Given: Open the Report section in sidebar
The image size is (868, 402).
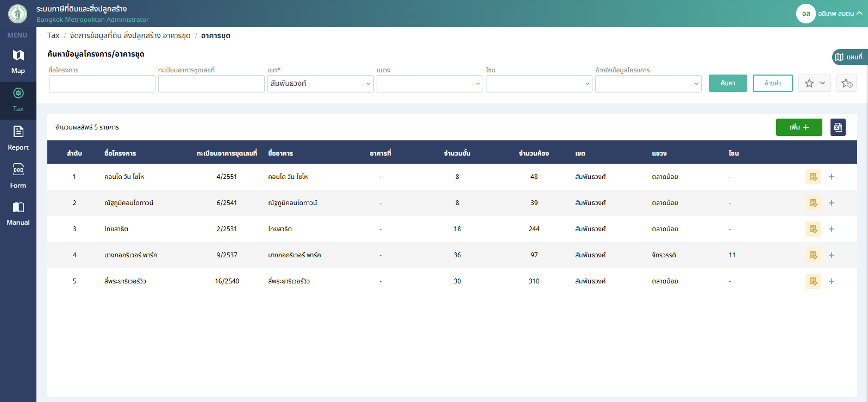Looking at the screenshot, I should click(x=18, y=138).
